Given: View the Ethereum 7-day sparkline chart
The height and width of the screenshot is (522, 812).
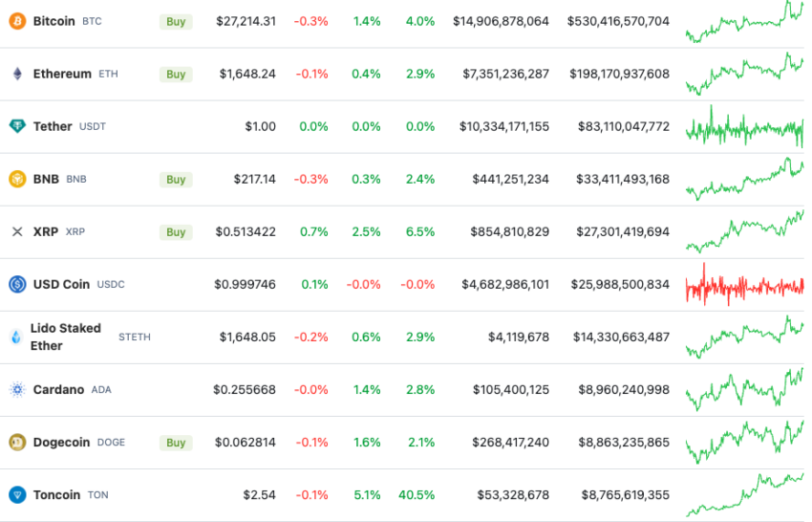Looking at the screenshot, I should (745, 75).
